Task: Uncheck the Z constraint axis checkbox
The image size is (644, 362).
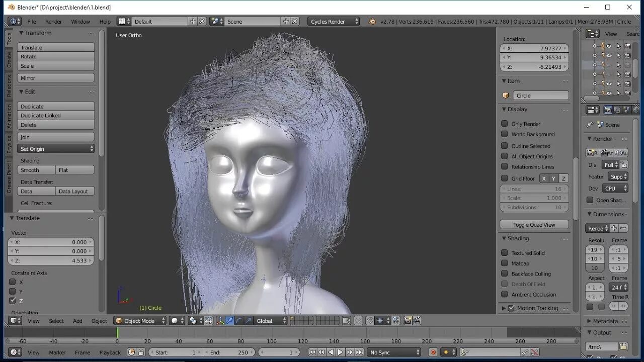Action: [x=13, y=301]
